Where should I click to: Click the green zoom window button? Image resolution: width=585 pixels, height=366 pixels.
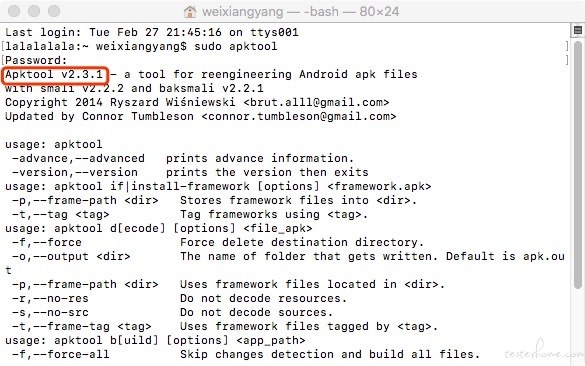pyautogui.click(x=54, y=11)
